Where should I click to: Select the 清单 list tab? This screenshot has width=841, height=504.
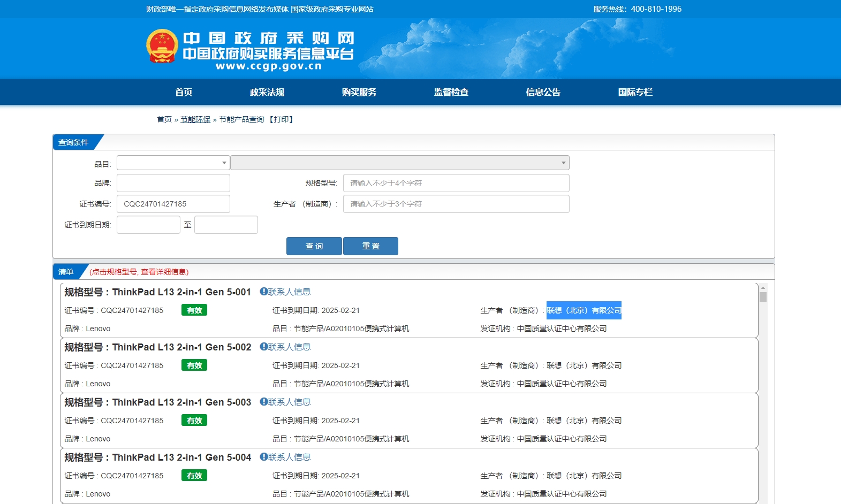[x=67, y=272]
